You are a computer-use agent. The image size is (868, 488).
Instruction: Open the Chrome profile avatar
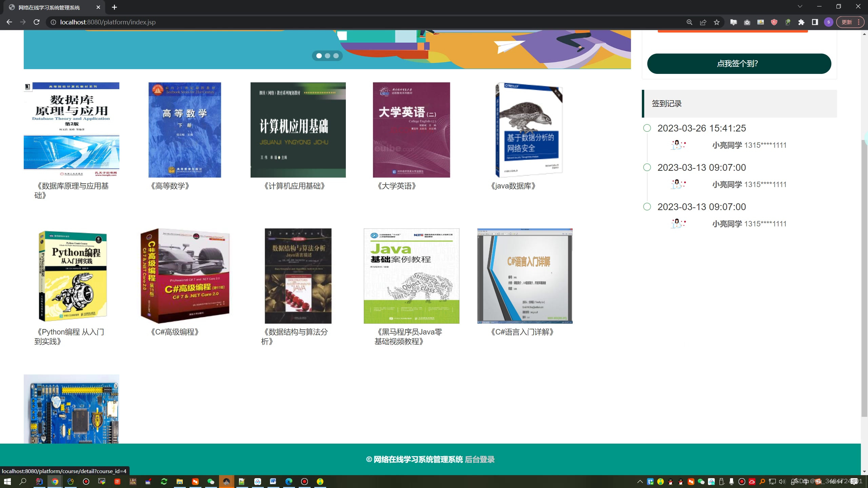tap(828, 22)
